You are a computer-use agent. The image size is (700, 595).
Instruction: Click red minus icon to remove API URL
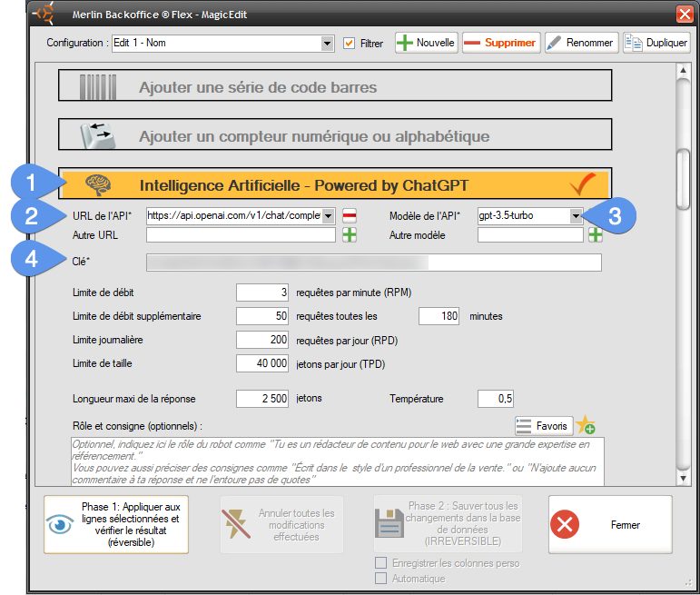click(x=350, y=216)
